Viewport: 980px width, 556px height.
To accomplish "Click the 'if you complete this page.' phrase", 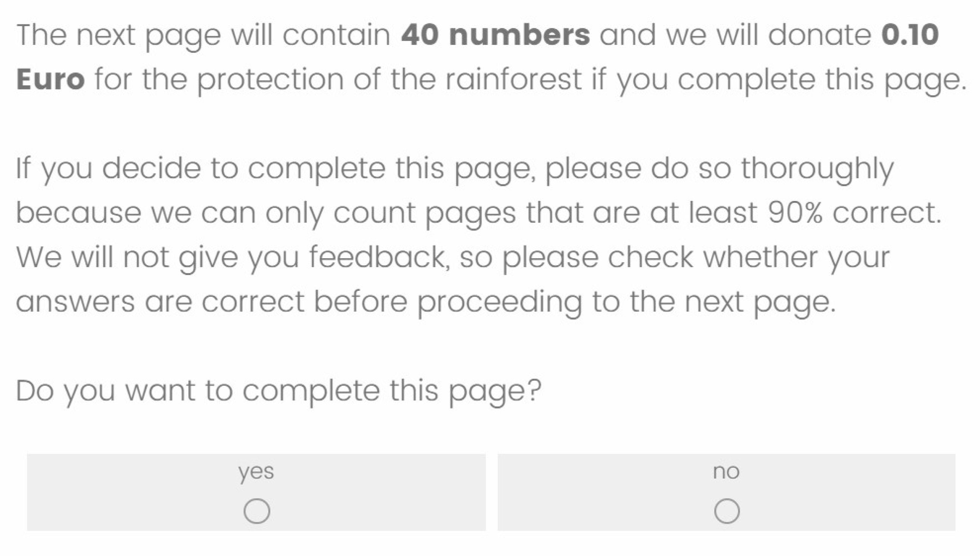I will coord(779,79).
